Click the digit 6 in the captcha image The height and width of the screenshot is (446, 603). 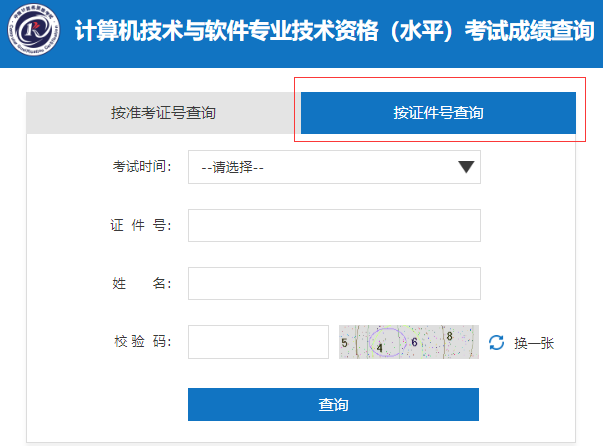click(414, 342)
